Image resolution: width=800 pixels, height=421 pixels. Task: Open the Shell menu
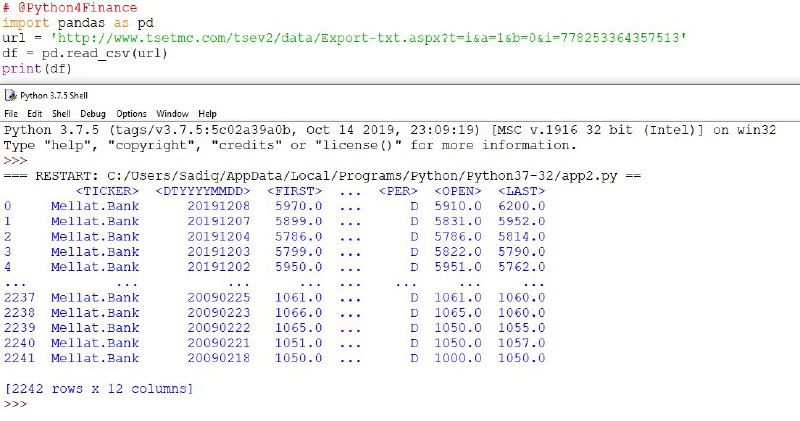[61, 114]
